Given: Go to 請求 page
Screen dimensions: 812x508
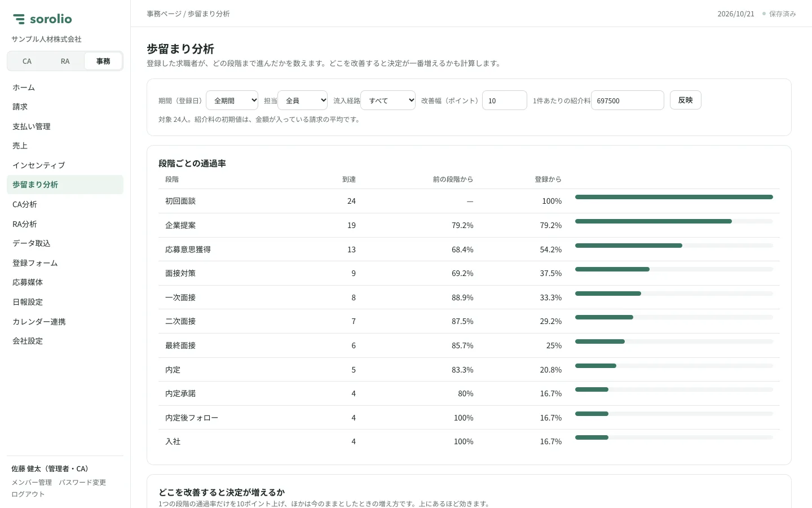Looking at the screenshot, I should point(65,107).
